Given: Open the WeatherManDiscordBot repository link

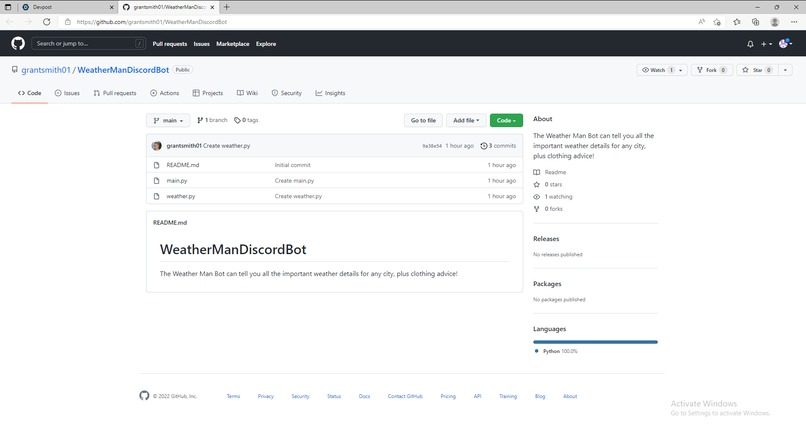Looking at the screenshot, I should [x=123, y=70].
